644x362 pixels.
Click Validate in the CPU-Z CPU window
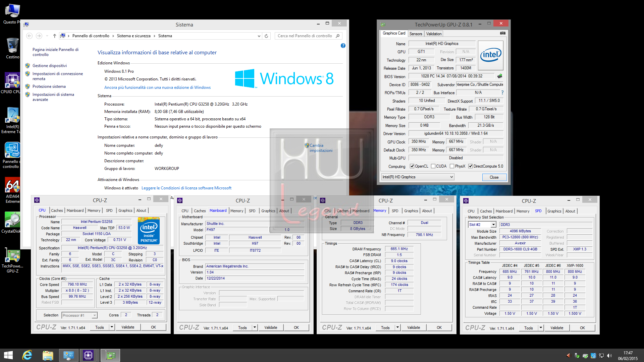[128, 327]
